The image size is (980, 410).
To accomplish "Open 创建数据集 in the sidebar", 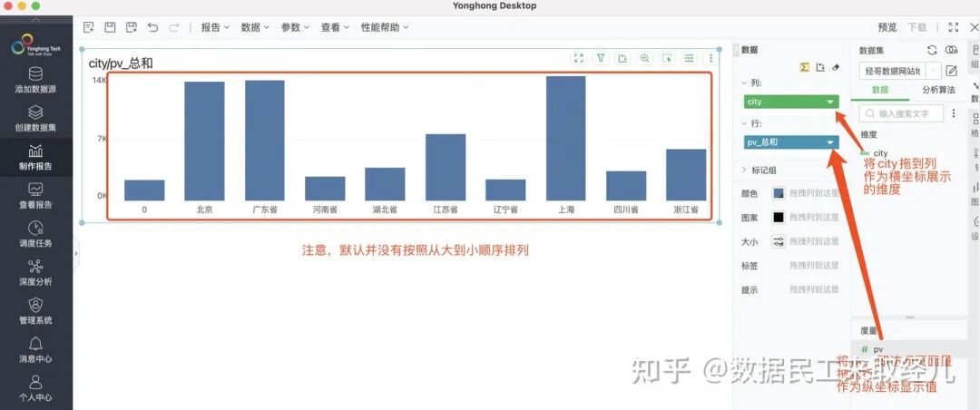I will 35,119.
